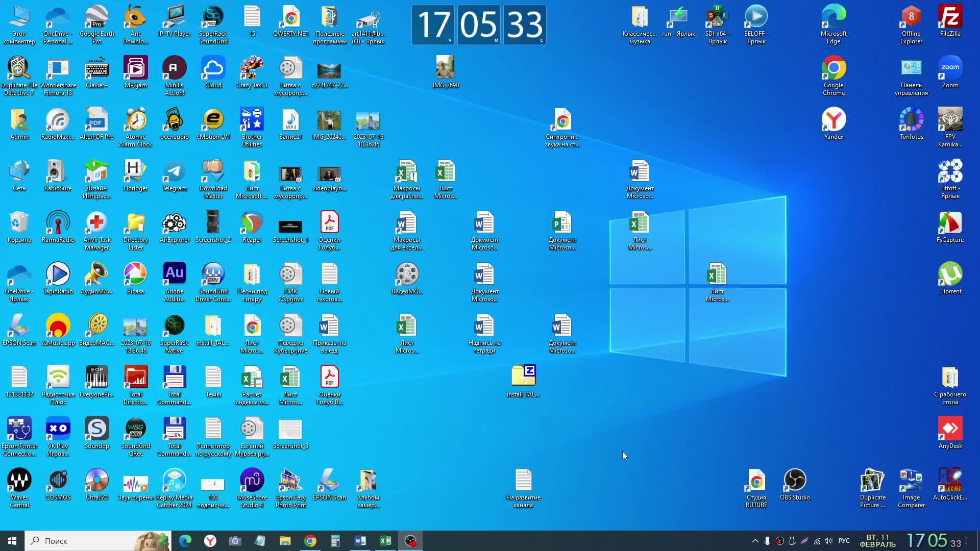Open taskbar date ВТ. 11 ФЕВРАЛЬ
Screen dimensions: 980x551
[x=878, y=541]
